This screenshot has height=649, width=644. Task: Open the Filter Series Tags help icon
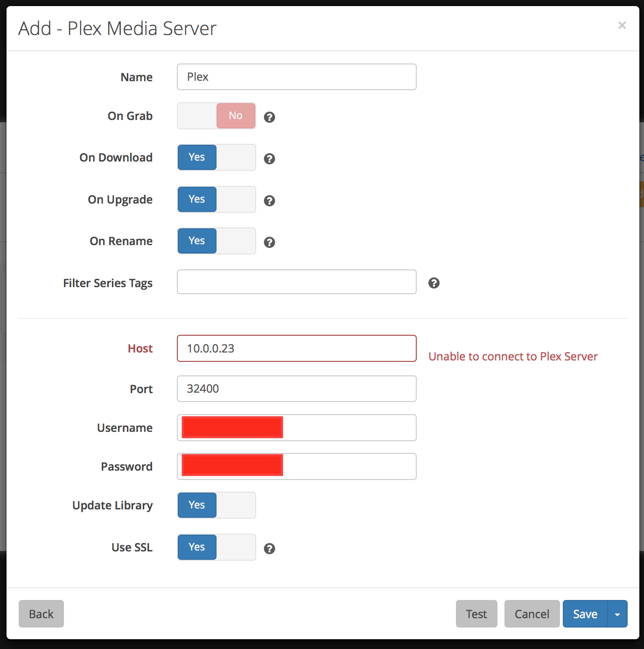point(434,283)
